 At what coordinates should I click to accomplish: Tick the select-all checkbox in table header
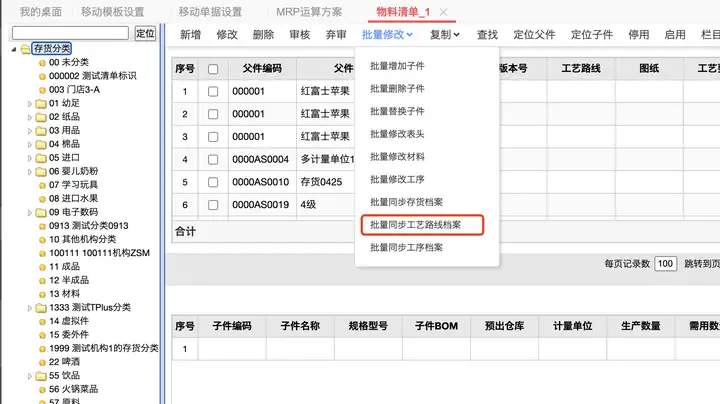[x=213, y=69]
